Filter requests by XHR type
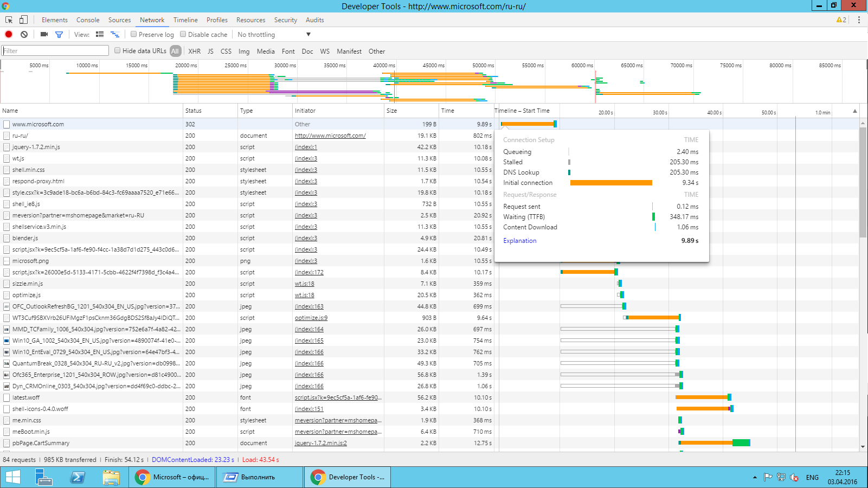 click(194, 52)
